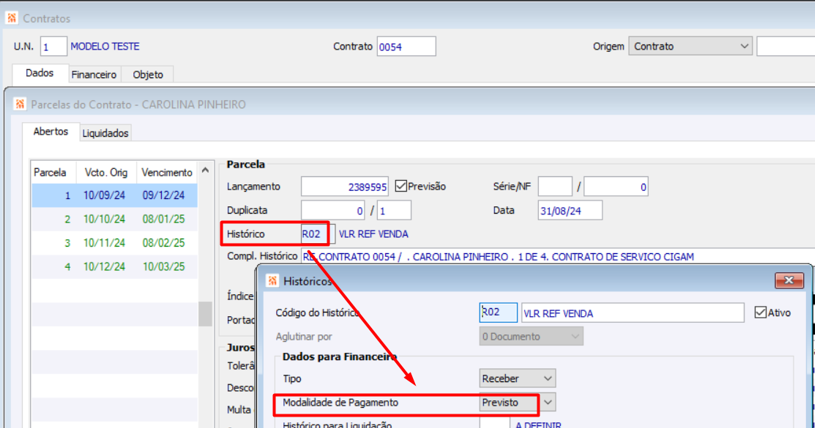
Task: Switch to the Objeto tab
Action: pos(148,74)
